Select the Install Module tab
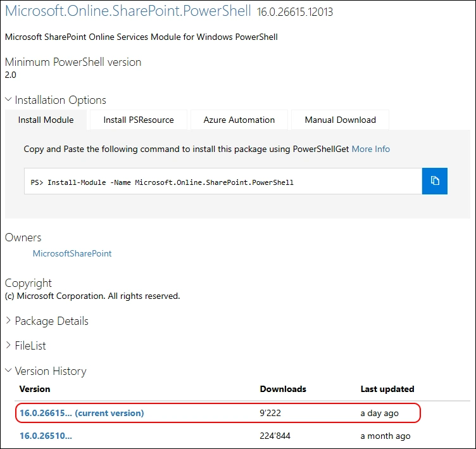The height and width of the screenshot is (449, 476). tap(46, 120)
